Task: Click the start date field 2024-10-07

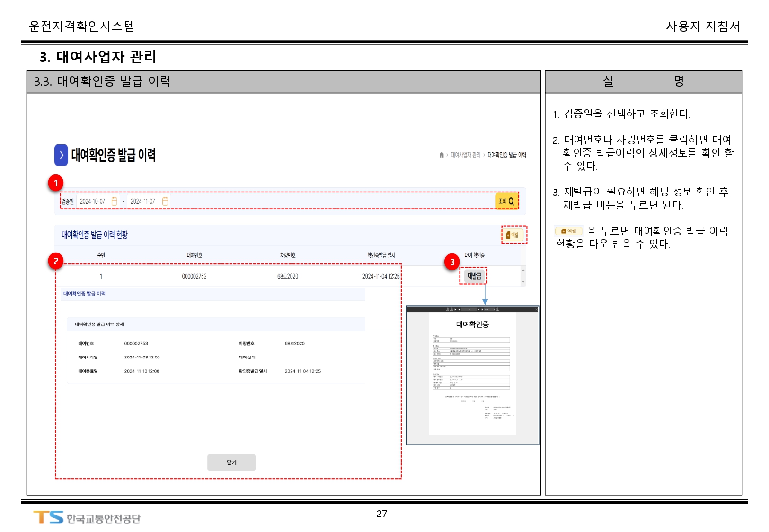Action: pos(92,201)
